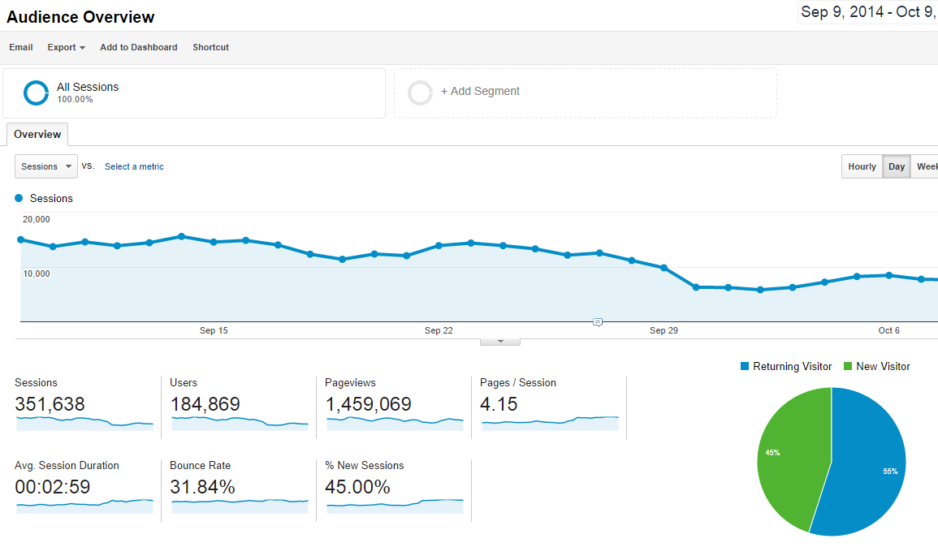Click the Email toolbar option
This screenshot has height=560, width=938.
[21, 47]
